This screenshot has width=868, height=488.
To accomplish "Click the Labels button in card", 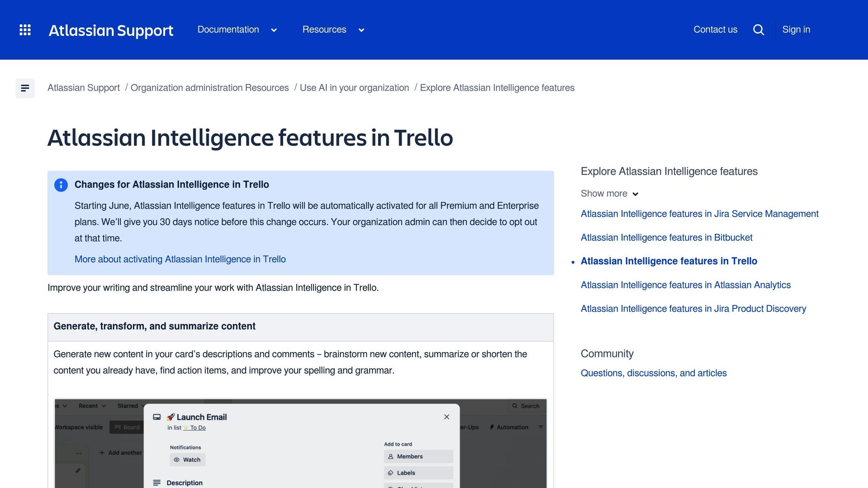I will point(418,473).
